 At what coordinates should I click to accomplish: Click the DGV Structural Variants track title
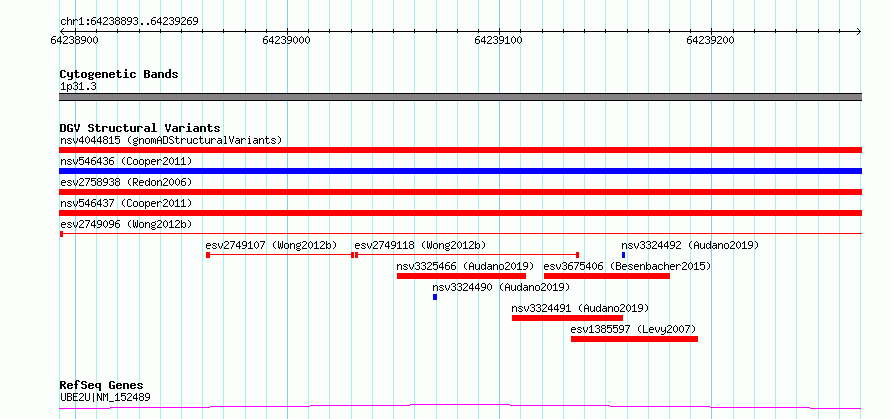[140, 128]
